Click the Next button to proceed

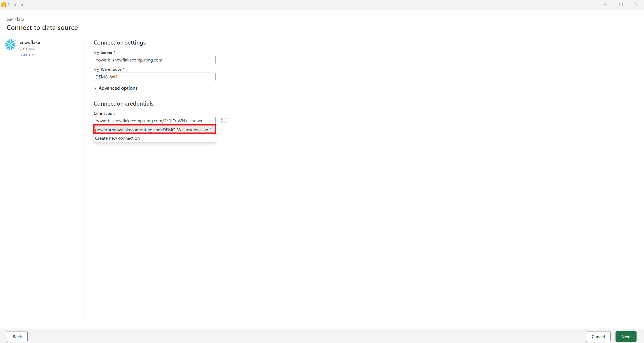pos(627,337)
